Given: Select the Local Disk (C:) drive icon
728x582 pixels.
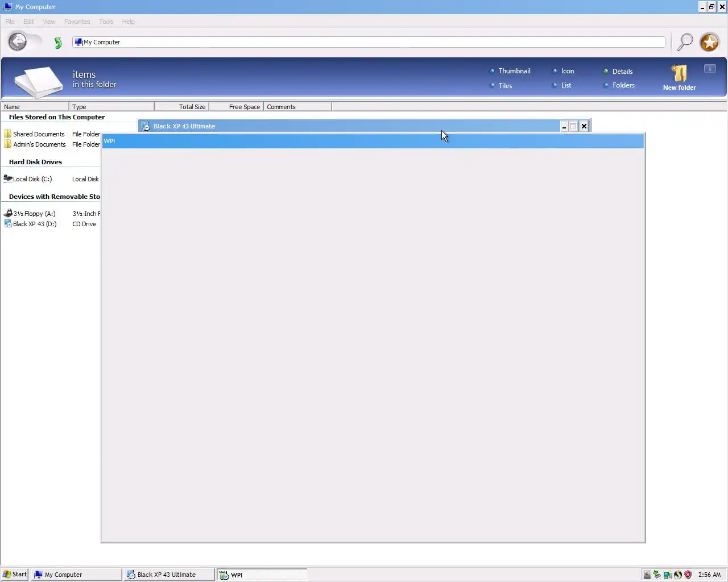Looking at the screenshot, I should (x=8, y=178).
